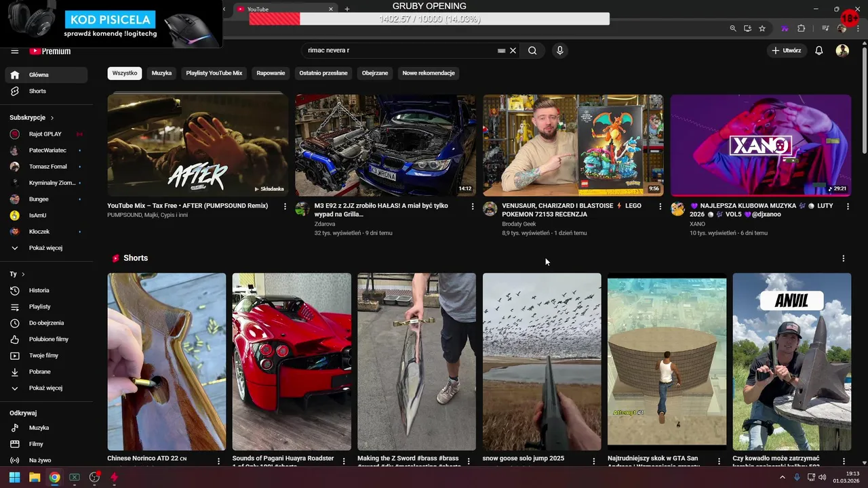The image size is (868, 488).
Task: Open the snow goose solo jump short
Action: [x=542, y=362]
